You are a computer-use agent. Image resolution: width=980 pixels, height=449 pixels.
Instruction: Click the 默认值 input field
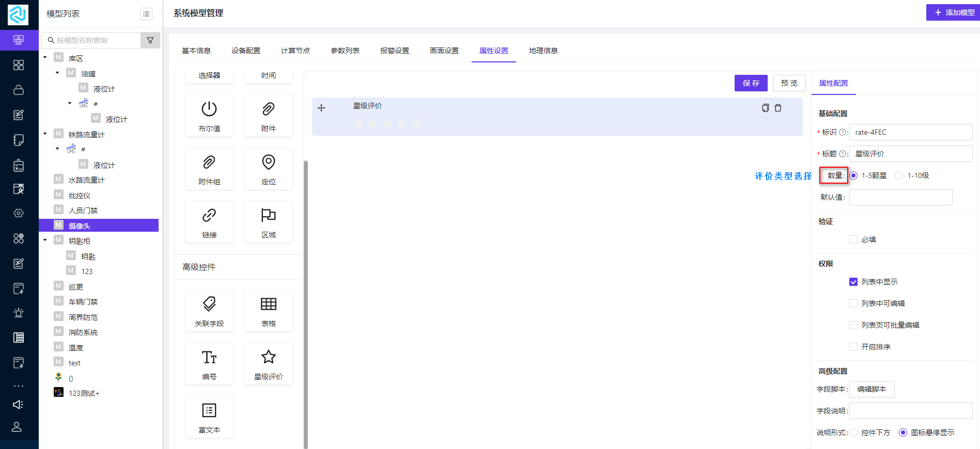coord(901,197)
